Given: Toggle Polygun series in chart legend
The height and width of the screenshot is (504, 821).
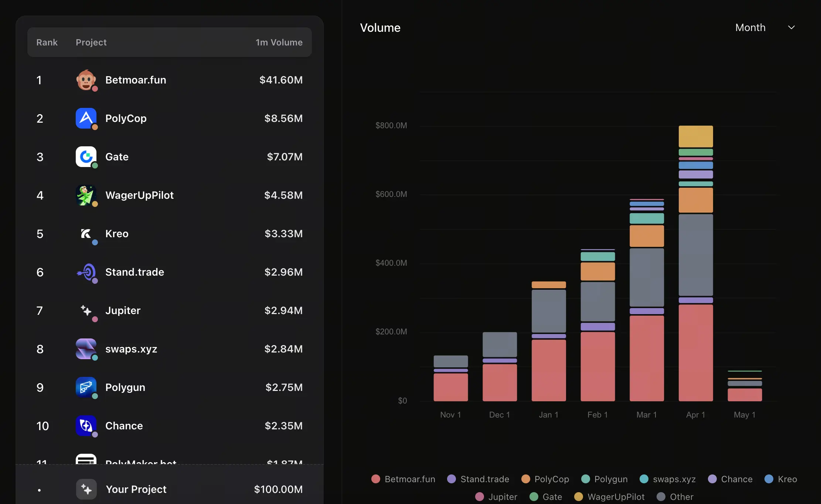Looking at the screenshot, I should point(604,479).
